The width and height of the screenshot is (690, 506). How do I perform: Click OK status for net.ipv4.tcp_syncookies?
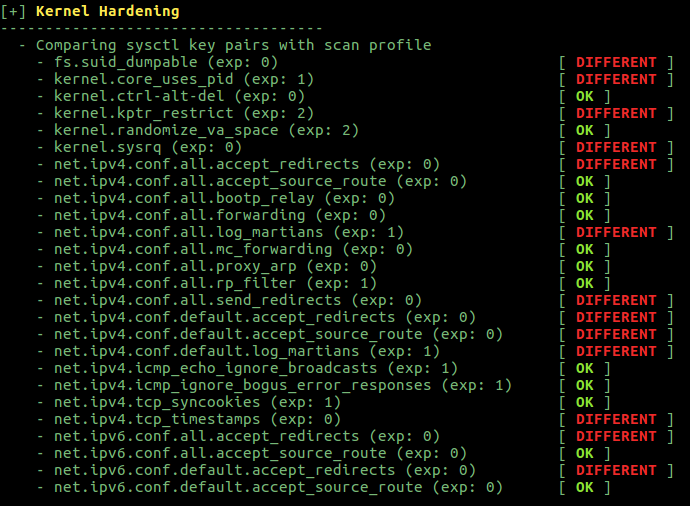[584, 402]
